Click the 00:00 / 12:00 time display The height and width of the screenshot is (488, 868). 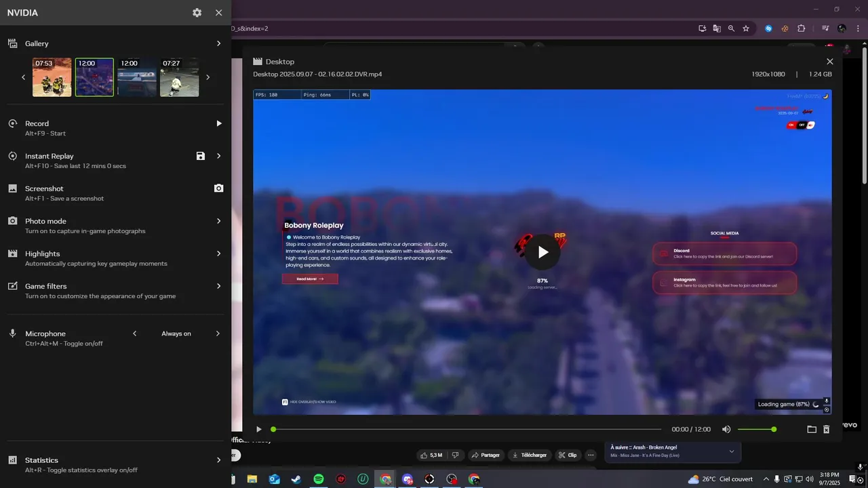pos(691,429)
